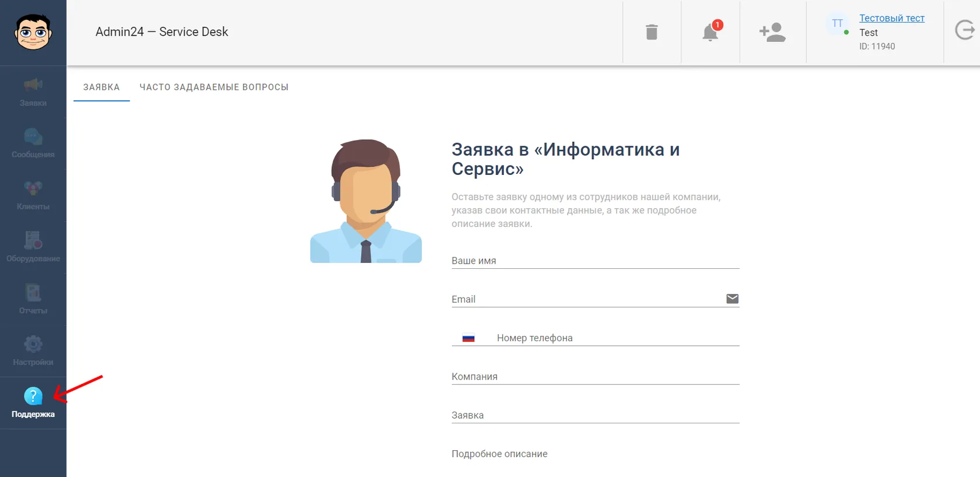Click the Admin24 mascot logo

[33, 32]
